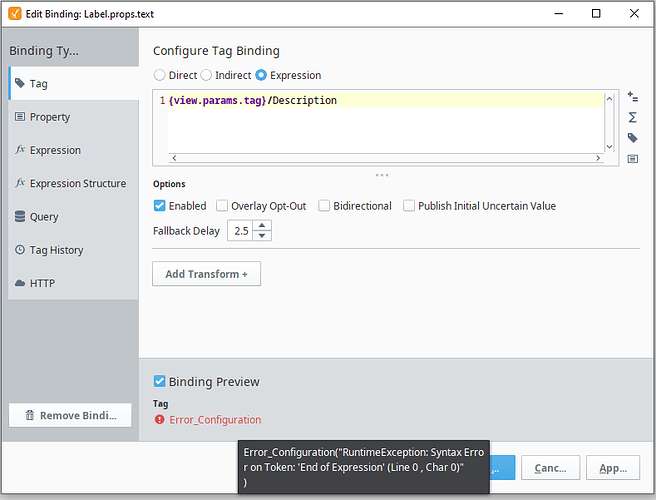Click the Remove Binding button
Screen dimensions: 656x500
pos(70,415)
